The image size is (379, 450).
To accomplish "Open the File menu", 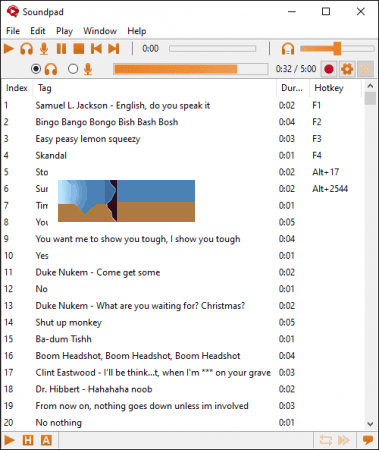I will [13, 31].
